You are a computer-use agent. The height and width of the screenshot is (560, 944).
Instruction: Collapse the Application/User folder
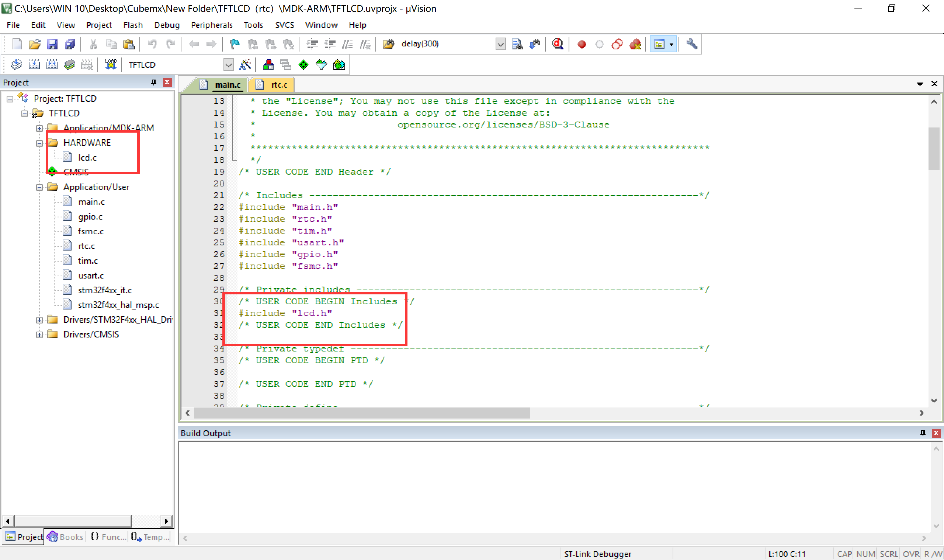pos(39,187)
